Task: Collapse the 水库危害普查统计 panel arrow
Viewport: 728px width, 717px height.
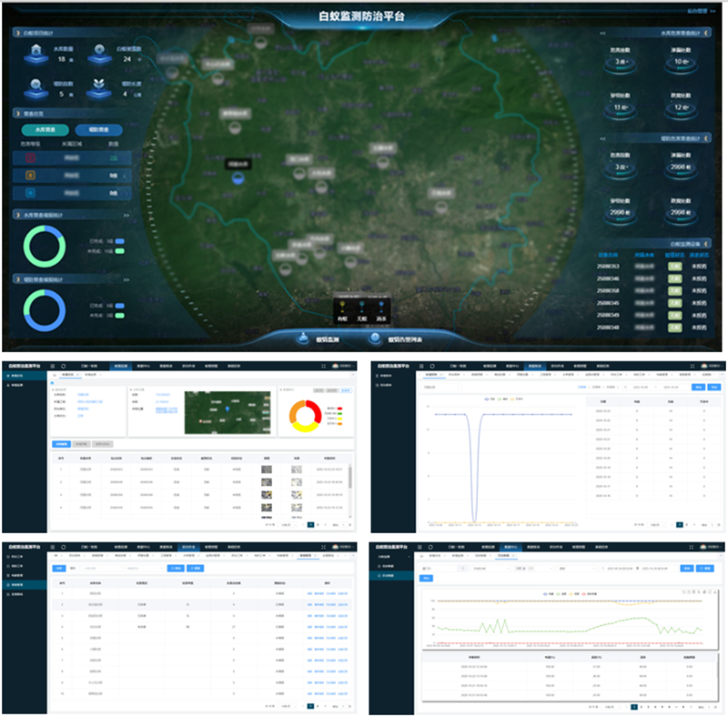Action: point(602,33)
